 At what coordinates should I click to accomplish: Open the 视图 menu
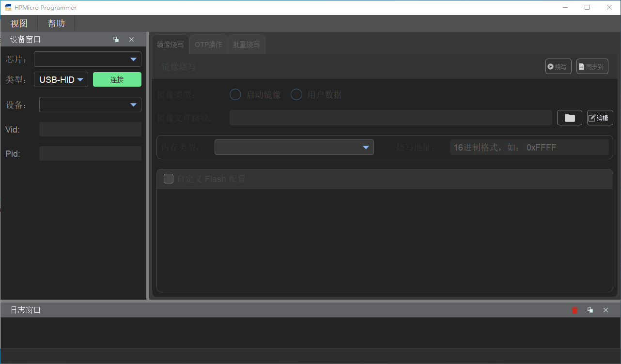(x=19, y=24)
